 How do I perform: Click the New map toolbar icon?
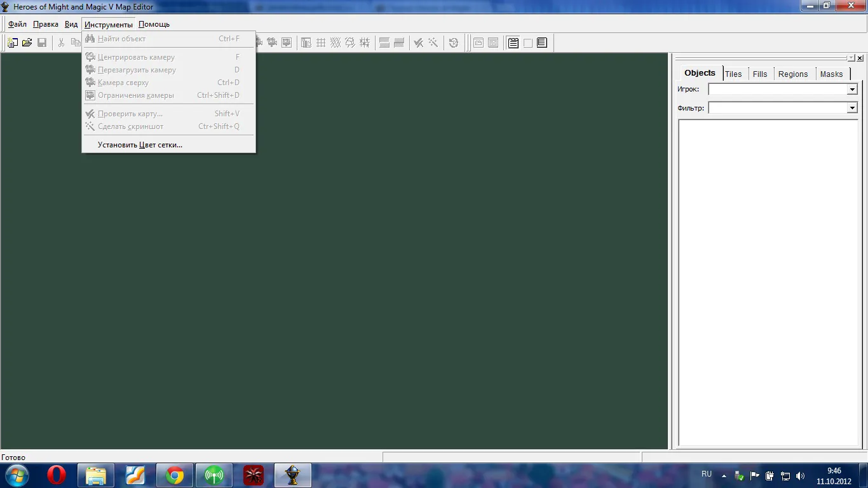pos(13,43)
